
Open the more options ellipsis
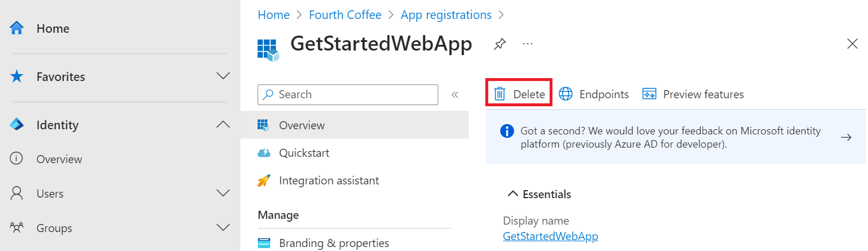pyautogui.click(x=528, y=44)
